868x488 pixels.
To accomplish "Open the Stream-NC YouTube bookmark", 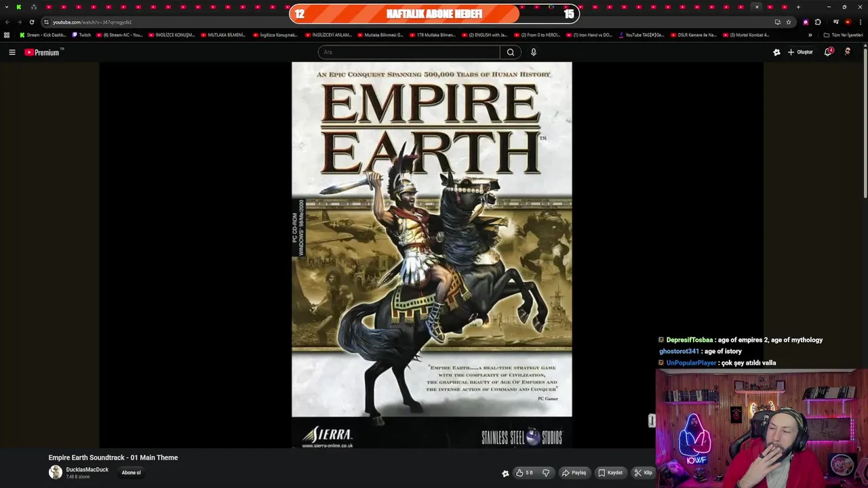I will (x=119, y=35).
